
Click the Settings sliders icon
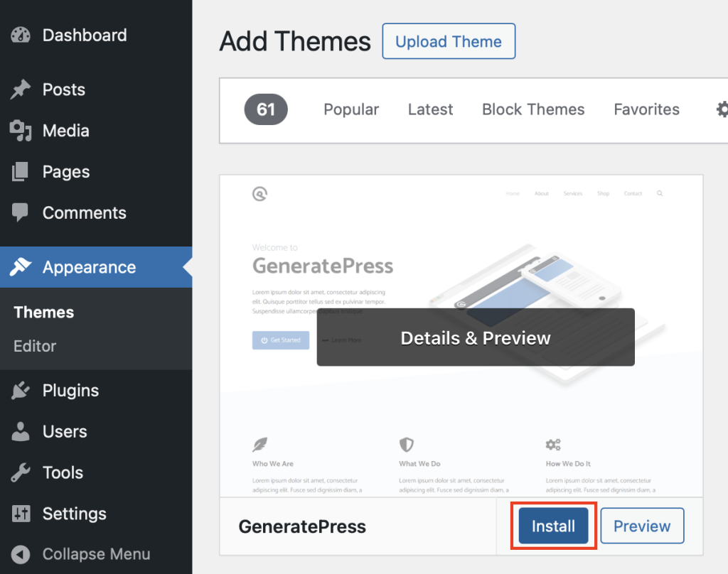coord(21,514)
